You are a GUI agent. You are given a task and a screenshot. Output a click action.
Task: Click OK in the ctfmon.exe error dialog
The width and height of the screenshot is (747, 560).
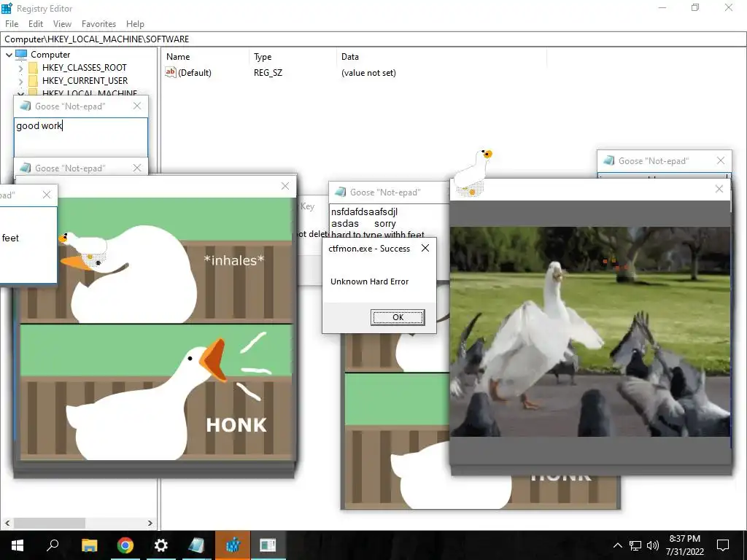click(x=398, y=317)
